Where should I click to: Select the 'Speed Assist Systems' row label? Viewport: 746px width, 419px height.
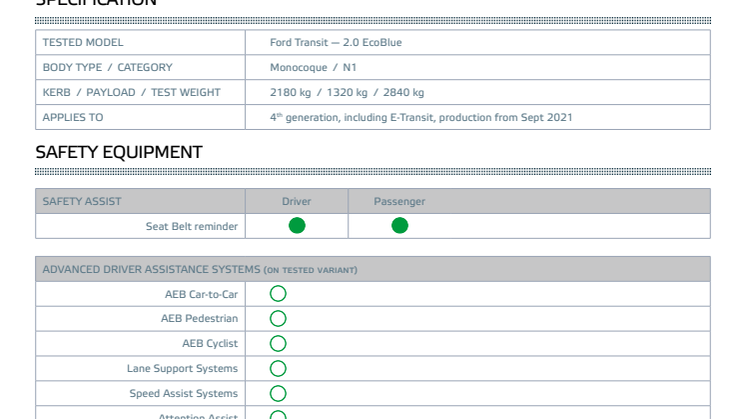184,393
